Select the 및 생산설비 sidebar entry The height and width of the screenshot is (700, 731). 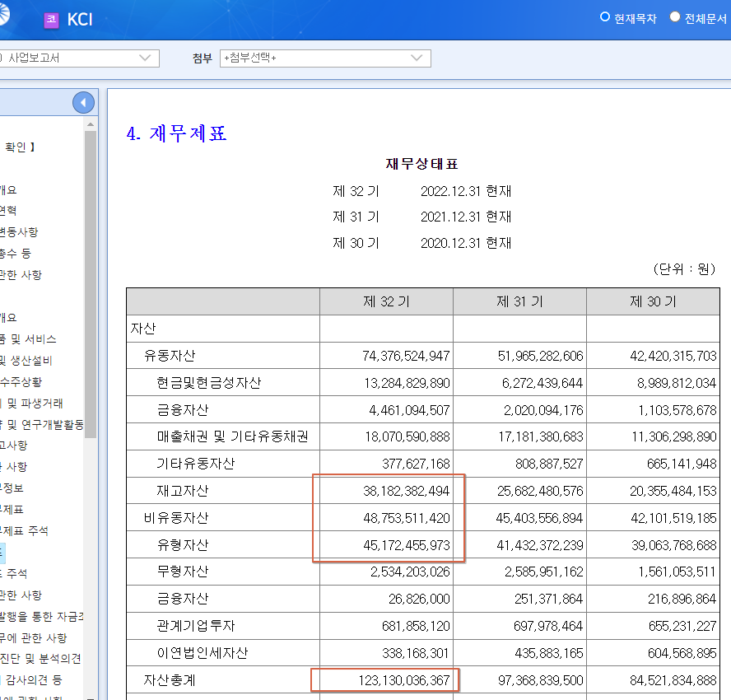click(x=26, y=361)
